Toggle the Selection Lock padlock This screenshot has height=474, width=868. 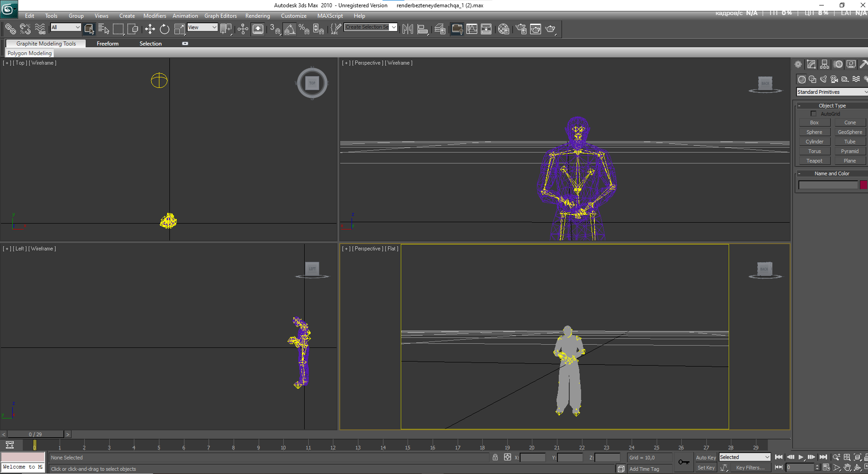tap(495, 457)
